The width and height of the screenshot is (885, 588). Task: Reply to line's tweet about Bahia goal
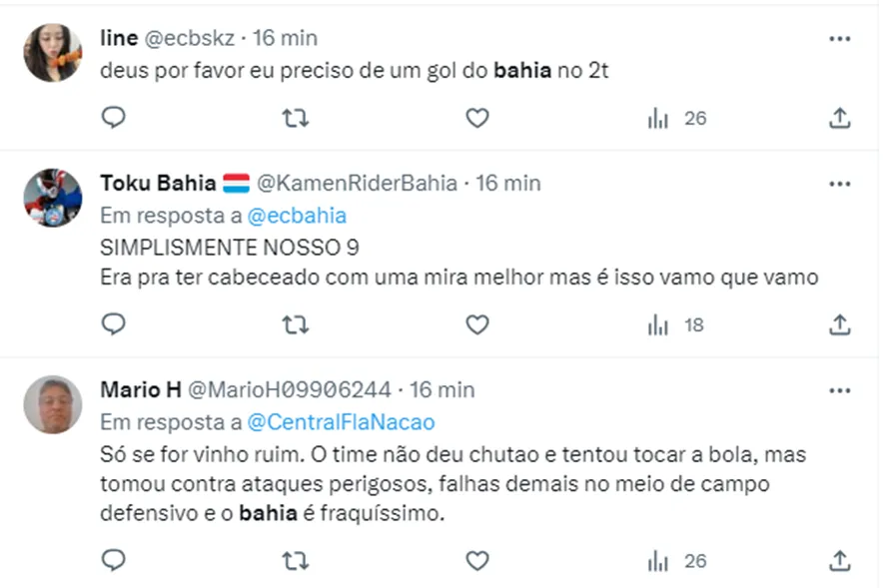click(x=114, y=118)
